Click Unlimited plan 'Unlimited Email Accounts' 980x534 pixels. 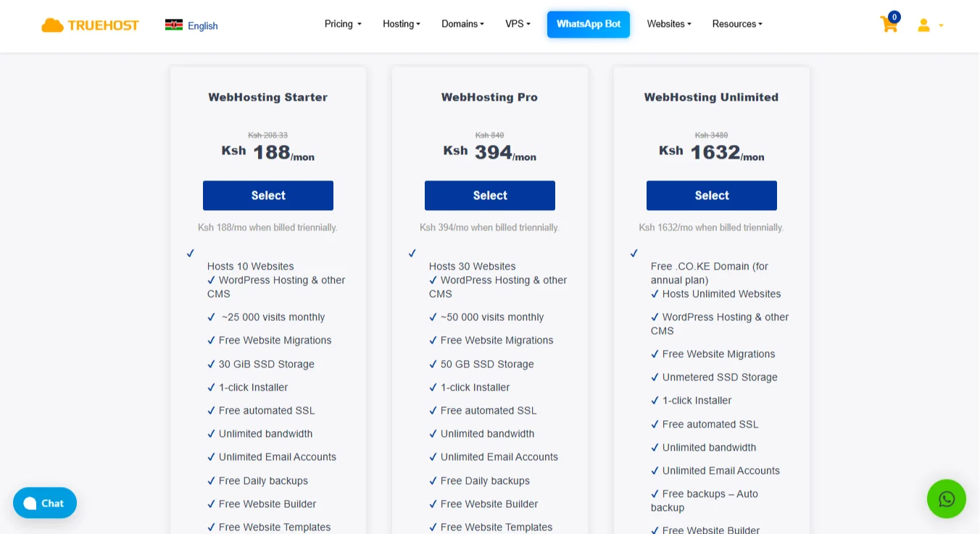point(721,471)
